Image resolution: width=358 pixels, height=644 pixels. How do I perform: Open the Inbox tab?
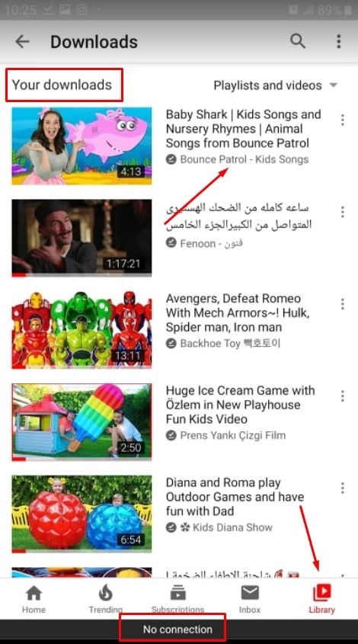[250, 599]
